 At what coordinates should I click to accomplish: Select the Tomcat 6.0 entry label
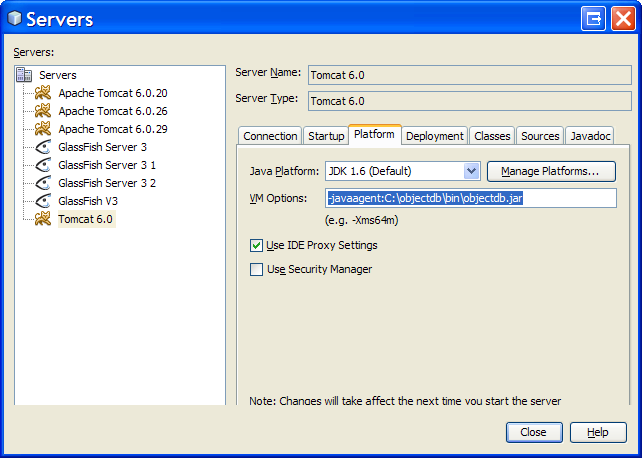86,219
